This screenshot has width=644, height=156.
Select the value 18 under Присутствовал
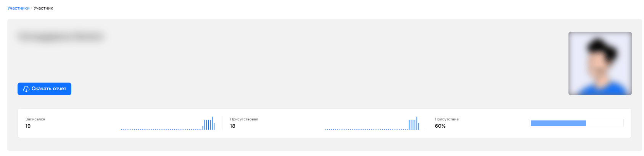click(x=232, y=126)
